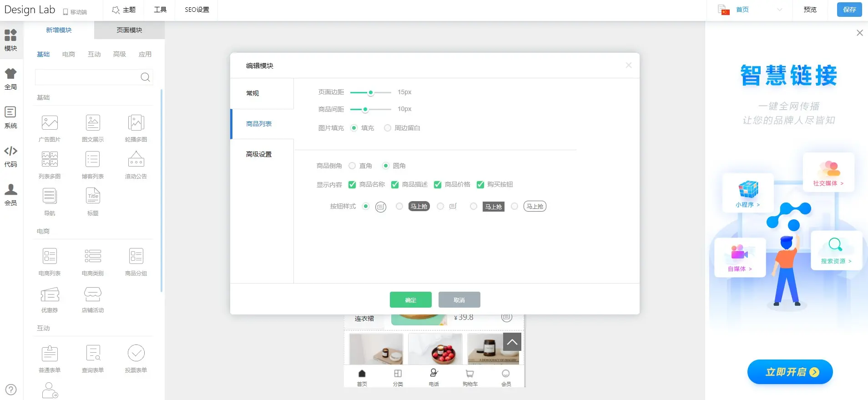Select 填充 image fill option

click(x=354, y=128)
